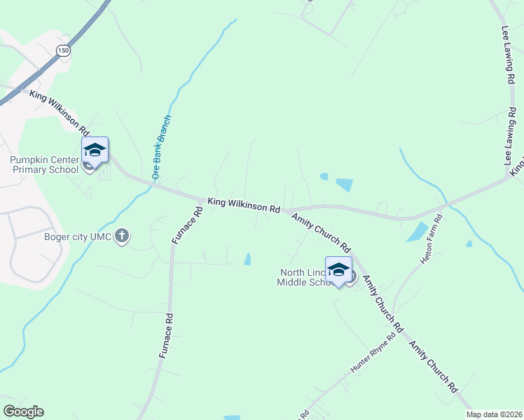Click the pond beside Helton Farm Rd
The image size is (524, 420).
(x=417, y=232)
